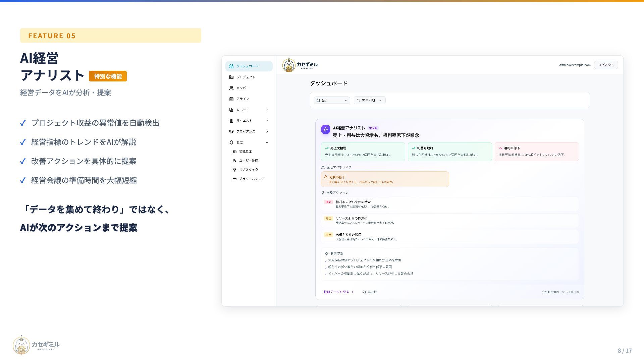Screen dimensions: 644x362
Task: Click the アライアンス handshake icon
Action: pyautogui.click(x=231, y=132)
